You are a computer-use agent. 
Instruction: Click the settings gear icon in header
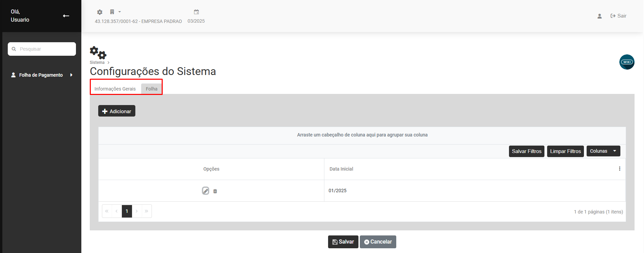pos(100,12)
